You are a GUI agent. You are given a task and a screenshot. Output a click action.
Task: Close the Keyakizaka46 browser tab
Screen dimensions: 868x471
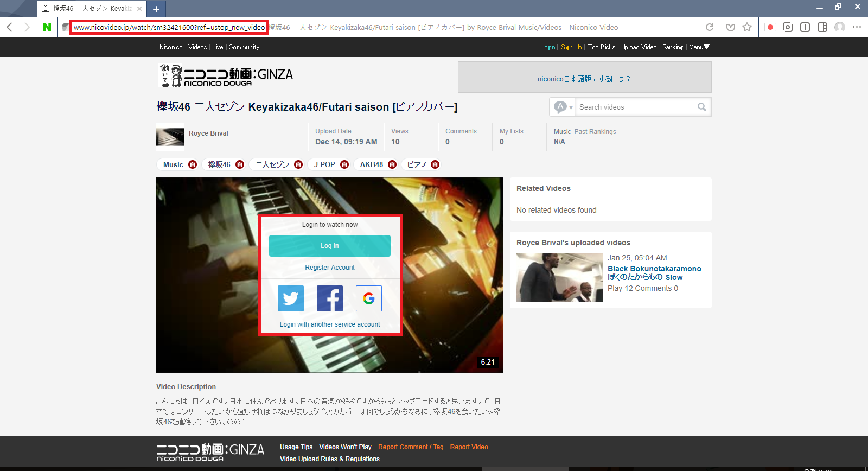point(139,9)
